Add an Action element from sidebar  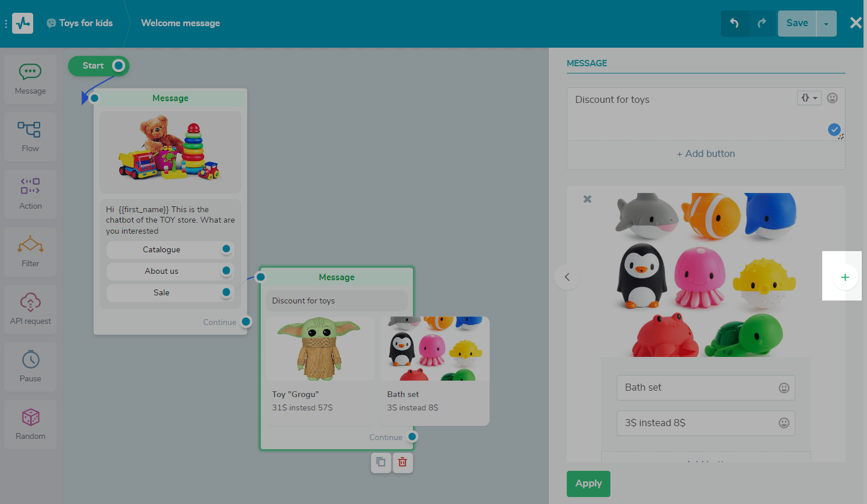(30, 195)
